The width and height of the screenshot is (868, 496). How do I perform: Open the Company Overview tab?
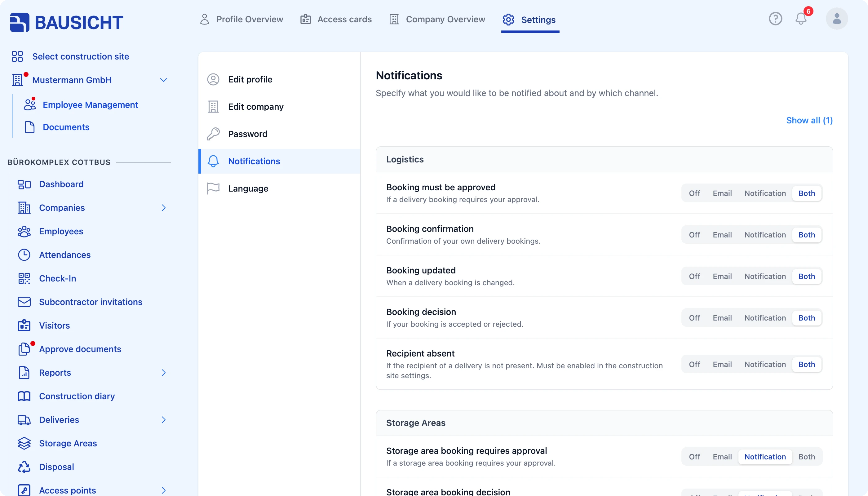click(x=437, y=20)
